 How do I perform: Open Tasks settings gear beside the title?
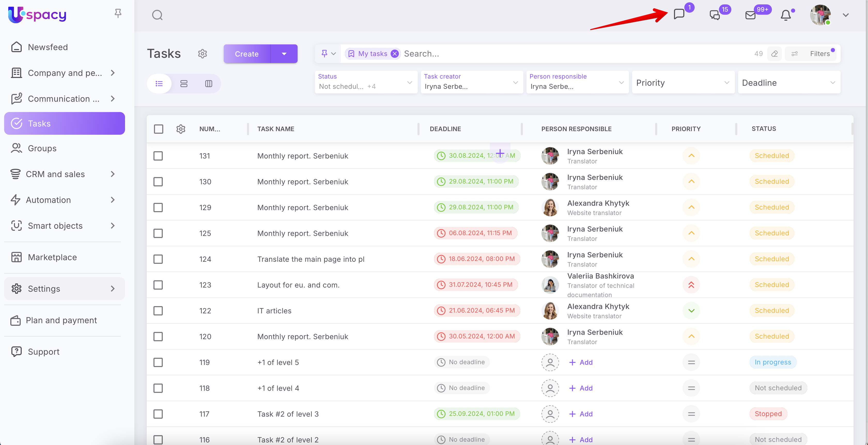click(x=202, y=53)
